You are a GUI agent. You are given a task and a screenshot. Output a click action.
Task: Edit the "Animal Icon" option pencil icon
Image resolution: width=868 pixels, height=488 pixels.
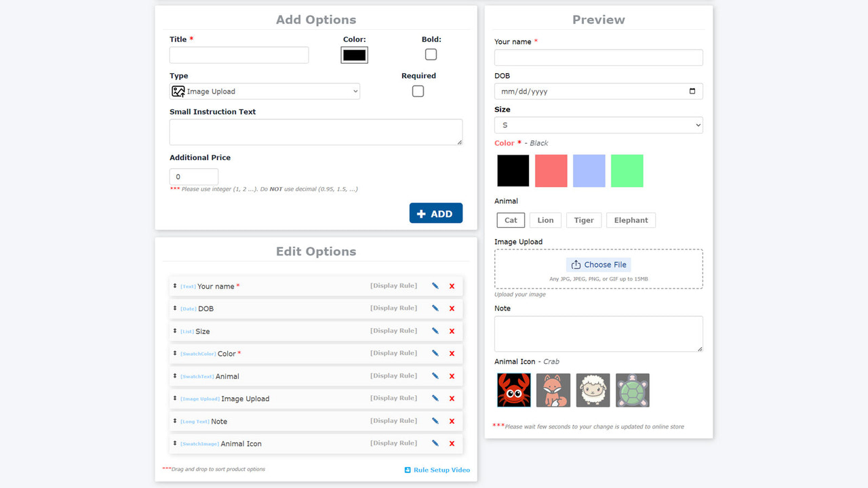coord(435,443)
